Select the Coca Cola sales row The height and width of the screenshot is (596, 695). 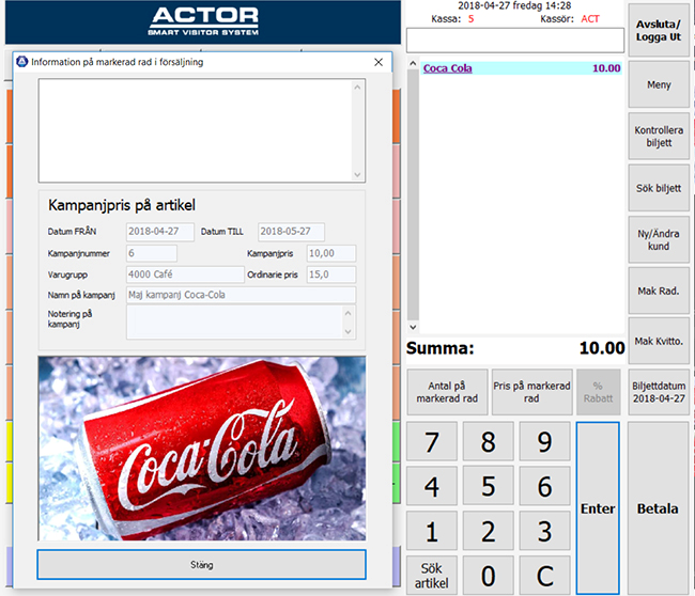[x=521, y=68]
